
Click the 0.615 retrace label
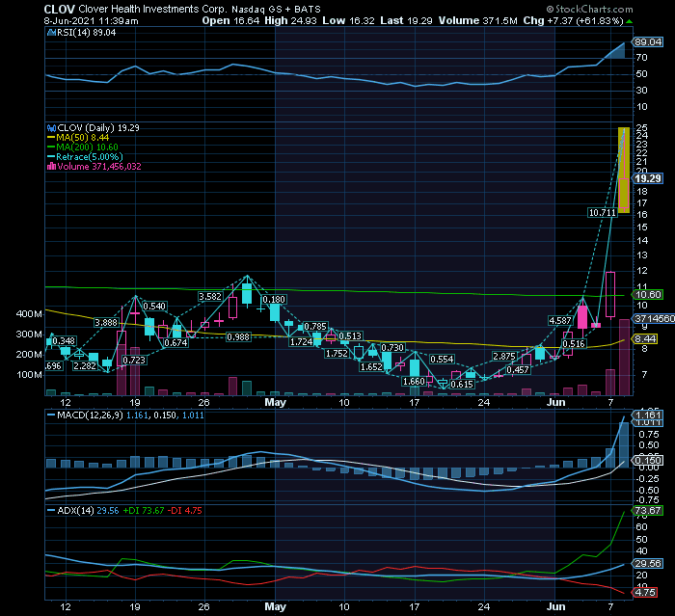[462, 384]
